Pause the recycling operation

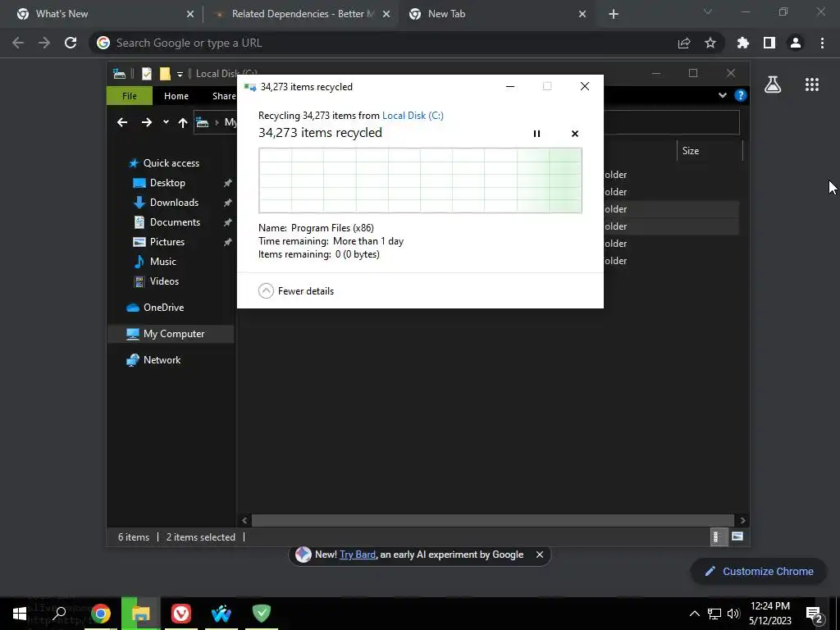pos(536,134)
